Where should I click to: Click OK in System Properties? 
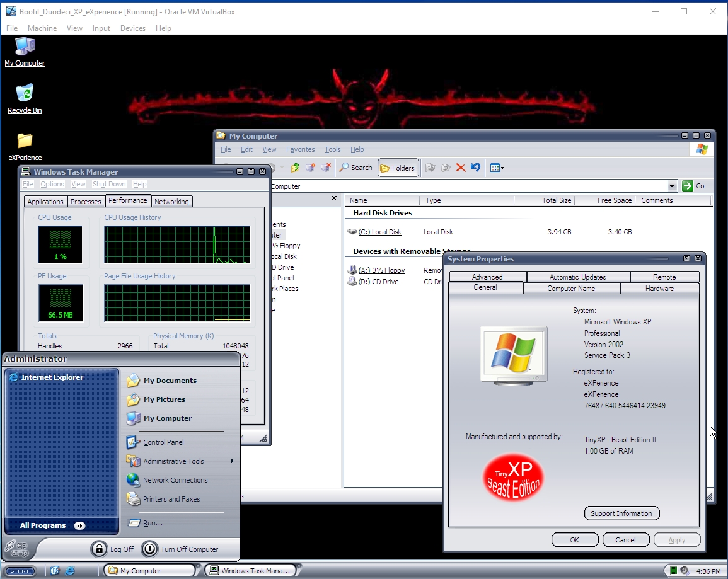tap(575, 539)
